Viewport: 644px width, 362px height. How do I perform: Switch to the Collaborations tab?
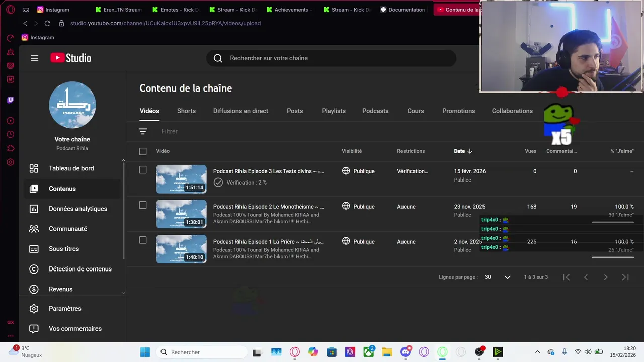click(512, 111)
